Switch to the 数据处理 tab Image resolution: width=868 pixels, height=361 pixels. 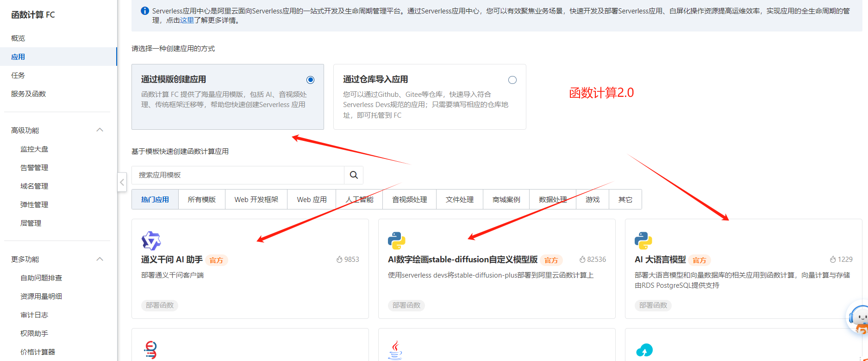pyautogui.click(x=553, y=199)
